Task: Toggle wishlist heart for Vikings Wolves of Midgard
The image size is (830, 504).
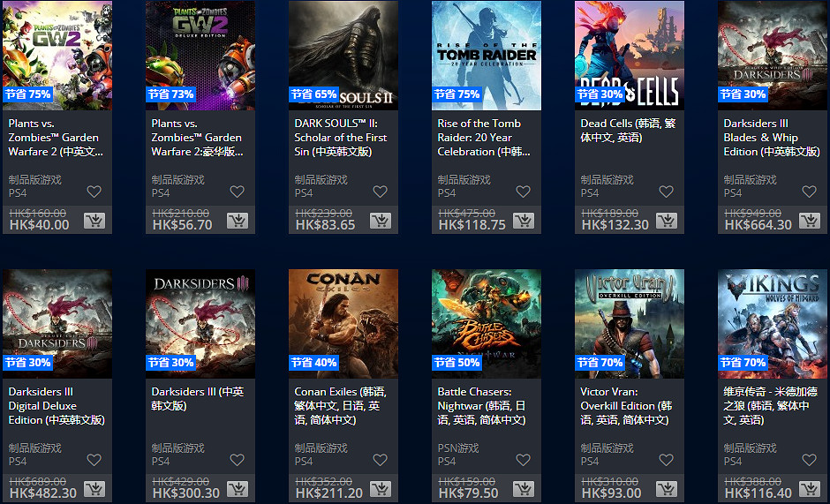Action: click(x=809, y=460)
